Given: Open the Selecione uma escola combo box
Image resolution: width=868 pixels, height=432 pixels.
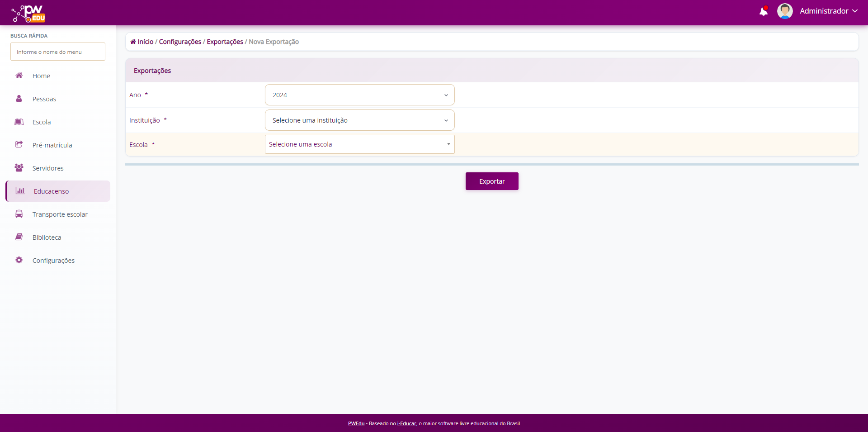Looking at the screenshot, I should (359, 144).
